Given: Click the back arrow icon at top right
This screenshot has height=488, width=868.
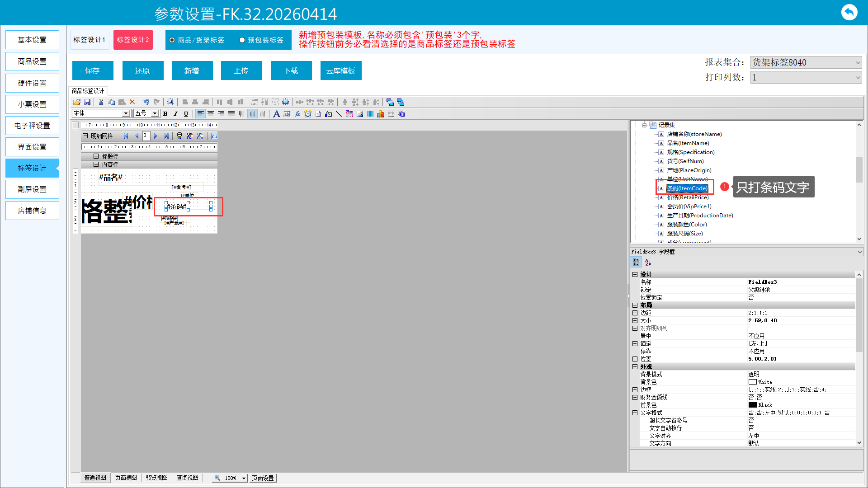Looking at the screenshot, I should [849, 12].
